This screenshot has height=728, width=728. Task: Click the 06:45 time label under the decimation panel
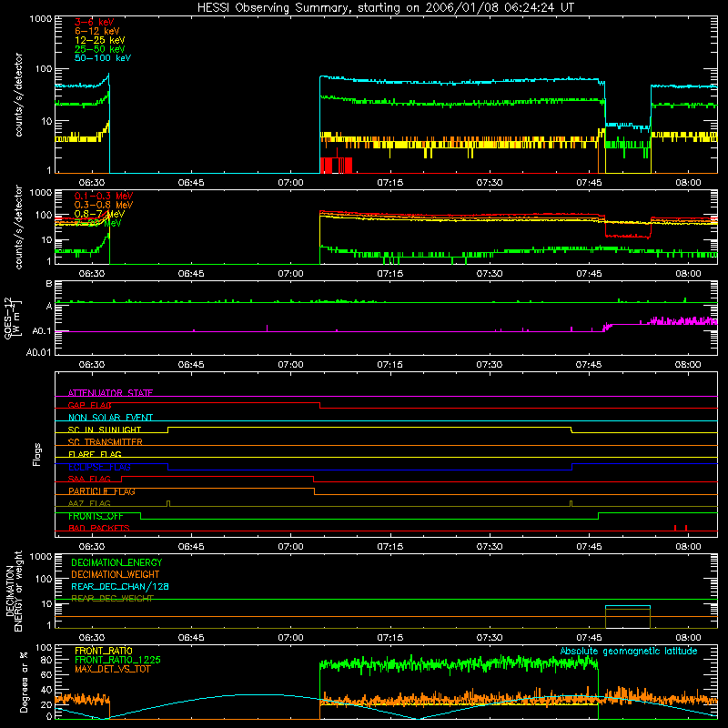coord(191,638)
